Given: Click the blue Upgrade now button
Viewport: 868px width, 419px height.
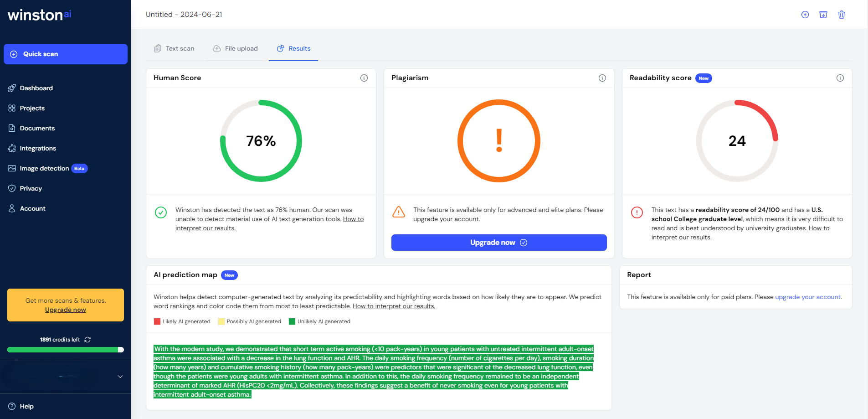Looking at the screenshot, I should coord(499,243).
